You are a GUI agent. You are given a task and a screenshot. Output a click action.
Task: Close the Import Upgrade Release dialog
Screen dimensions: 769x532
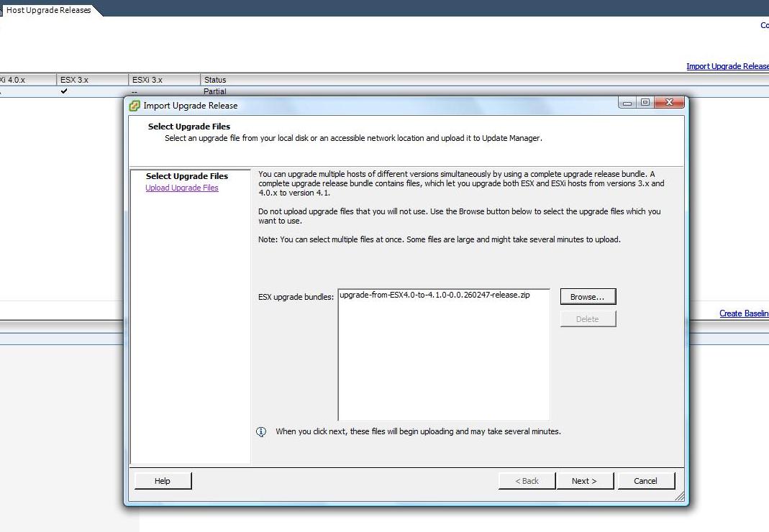click(669, 102)
